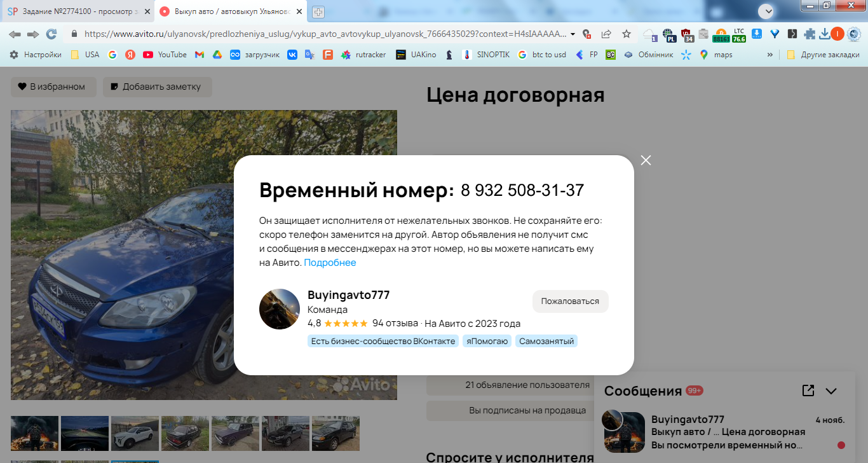868x463 pixels.
Task: Go back in browser history
Action: pos(15,34)
